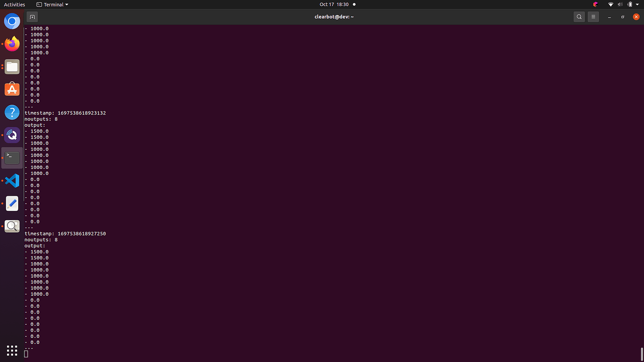Open the Help dock icon
The image size is (644, 362).
(x=12, y=112)
